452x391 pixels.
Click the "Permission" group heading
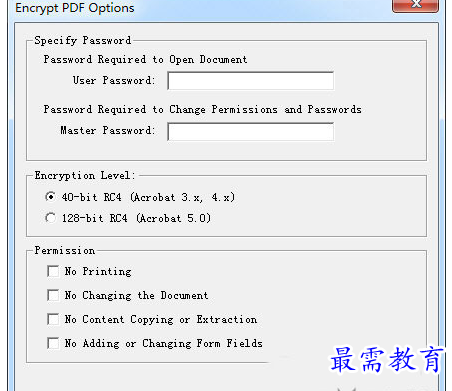tap(65, 251)
